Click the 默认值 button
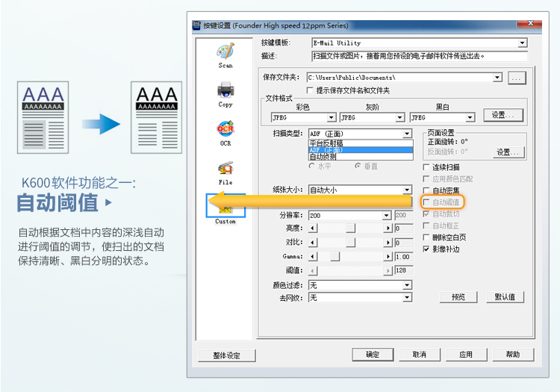The image size is (560, 392). point(505,297)
